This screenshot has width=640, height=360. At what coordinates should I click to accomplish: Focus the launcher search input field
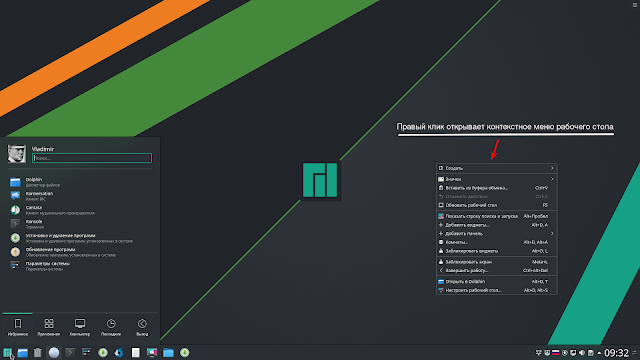[92, 158]
